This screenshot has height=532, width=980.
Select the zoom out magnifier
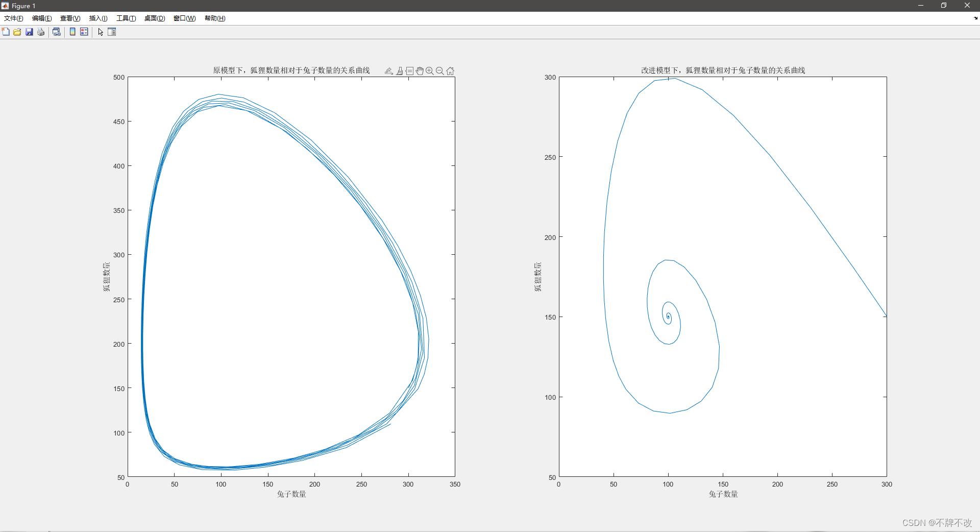click(440, 71)
